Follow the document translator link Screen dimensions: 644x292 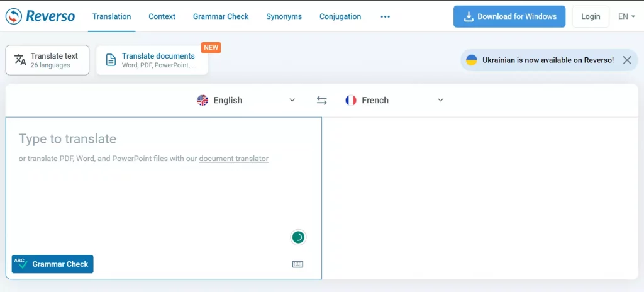click(234, 159)
